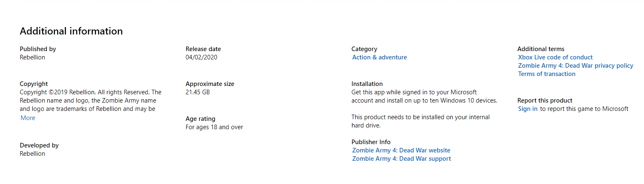Image resolution: width=644 pixels, height=184 pixels.
Task: Click the Age rating label
Action: point(200,119)
